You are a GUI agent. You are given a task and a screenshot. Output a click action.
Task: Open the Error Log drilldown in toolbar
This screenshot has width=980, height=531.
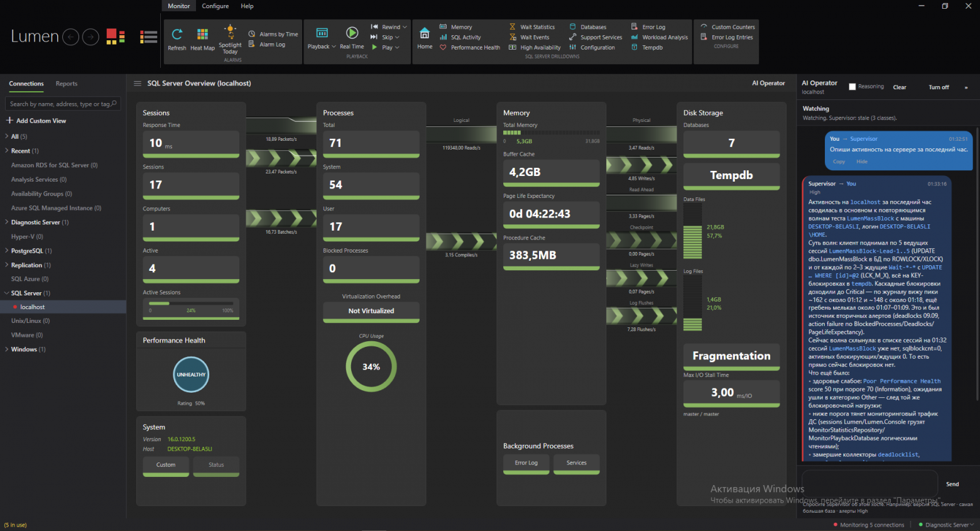648,27
